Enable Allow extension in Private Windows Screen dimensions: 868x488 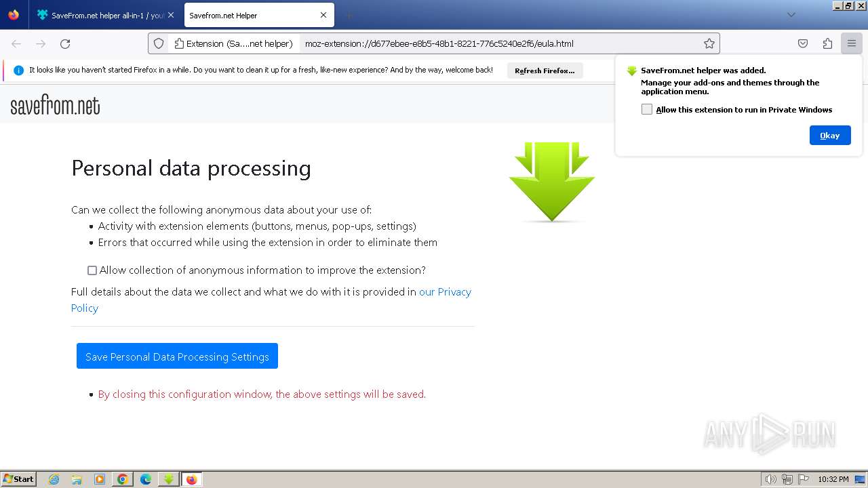(647, 109)
